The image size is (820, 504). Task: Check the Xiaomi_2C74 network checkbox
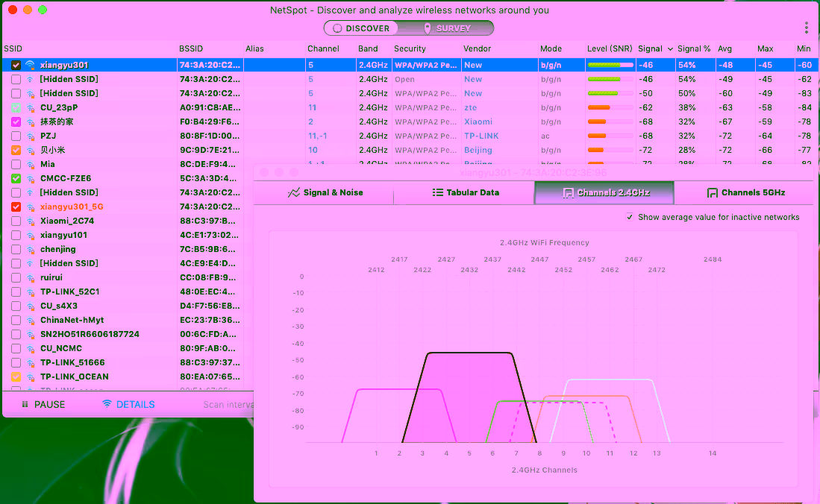[x=16, y=221]
